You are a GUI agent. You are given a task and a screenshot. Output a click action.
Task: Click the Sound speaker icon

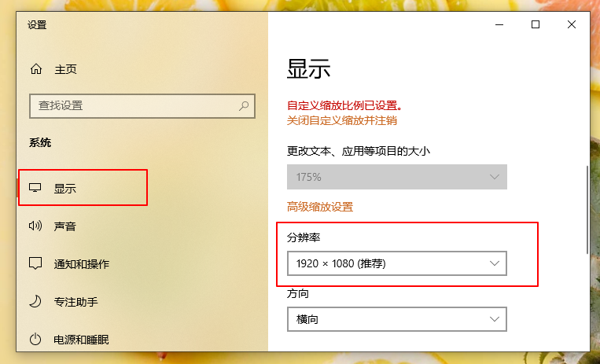[x=35, y=226]
